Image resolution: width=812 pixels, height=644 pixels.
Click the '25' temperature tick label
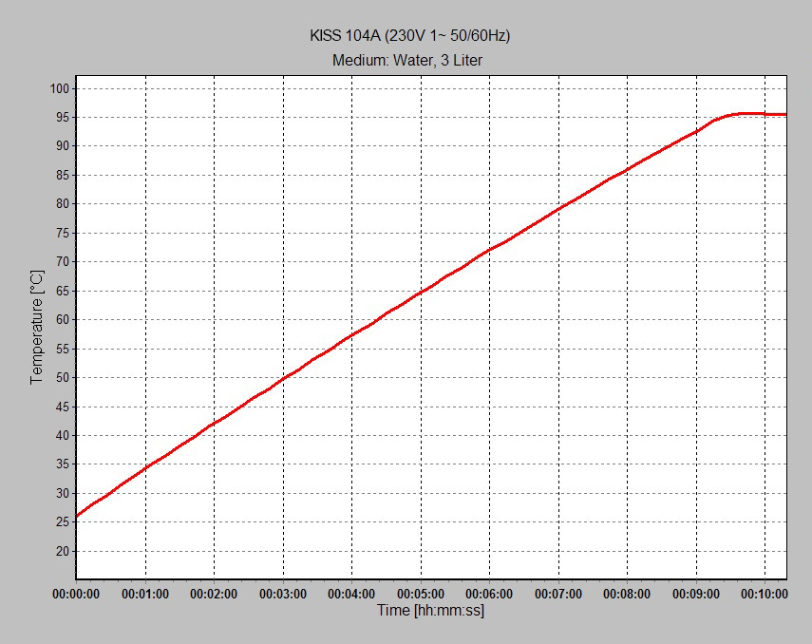coord(62,522)
